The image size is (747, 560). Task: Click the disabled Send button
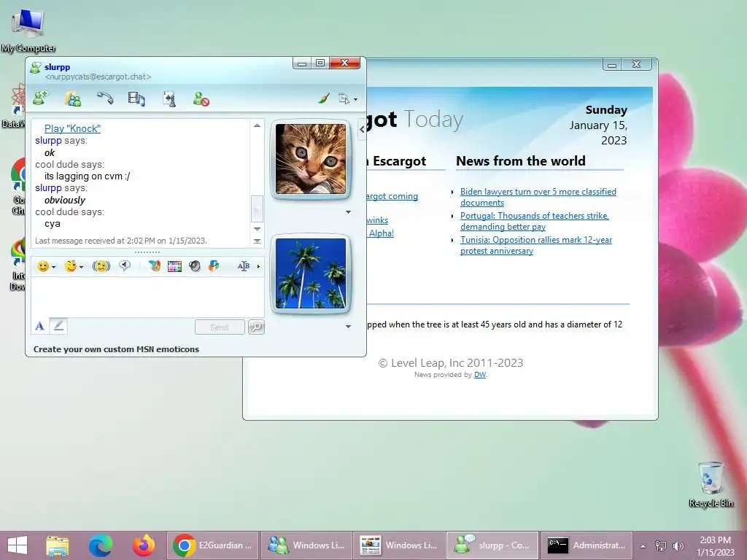[x=220, y=327]
